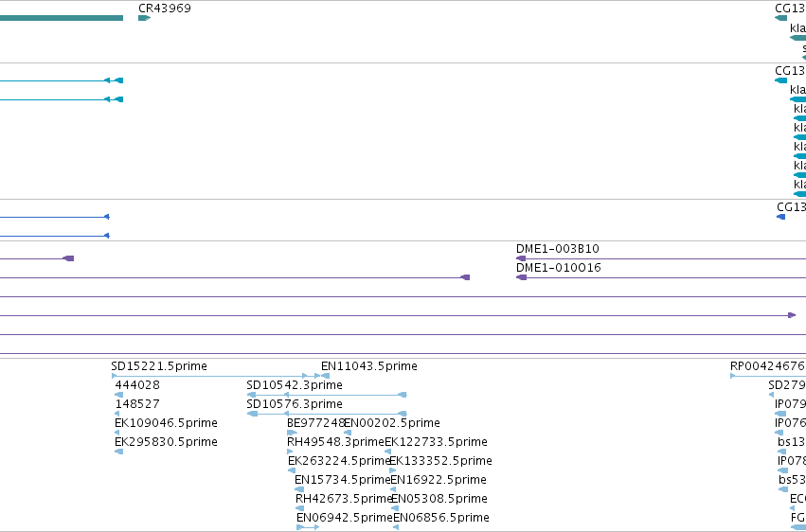Select the EK133352.5prime label
806x532 pixels.
(440, 461)
